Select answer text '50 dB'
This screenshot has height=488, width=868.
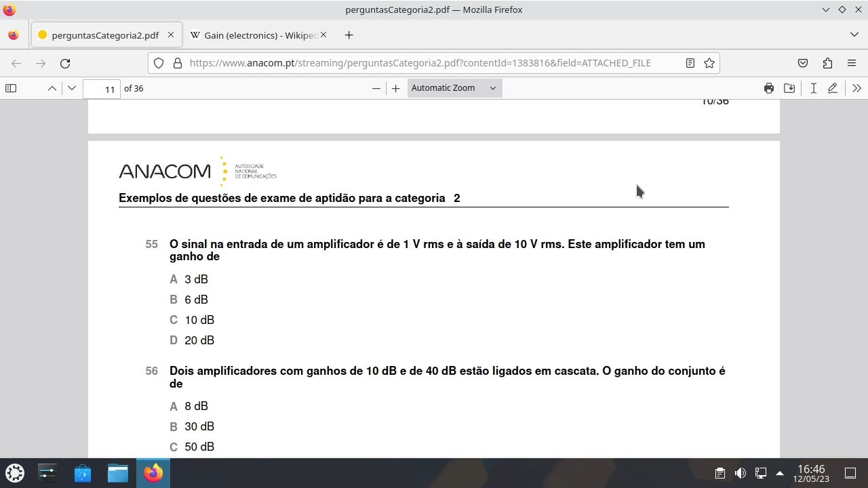pyautogui.click(x=199, y=447)
